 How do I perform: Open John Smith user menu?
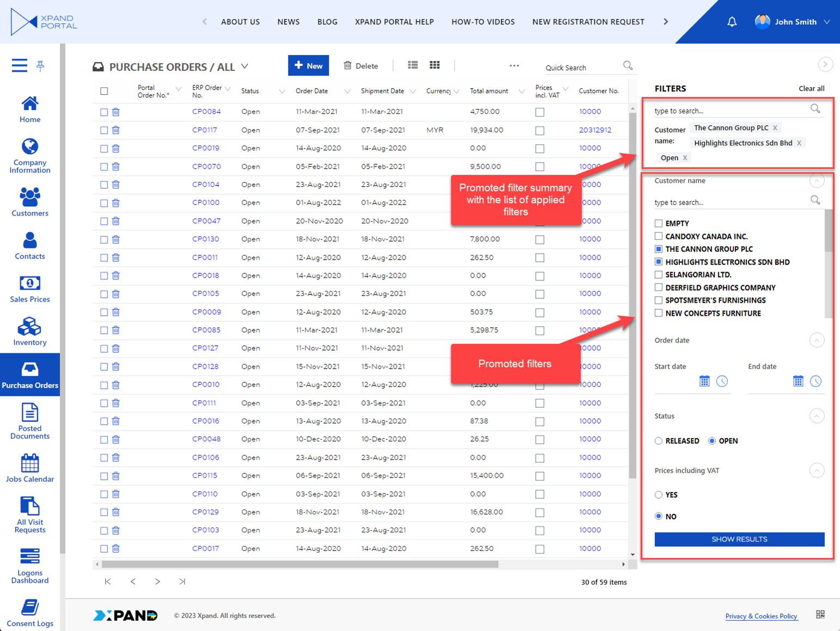coord(792,22)
